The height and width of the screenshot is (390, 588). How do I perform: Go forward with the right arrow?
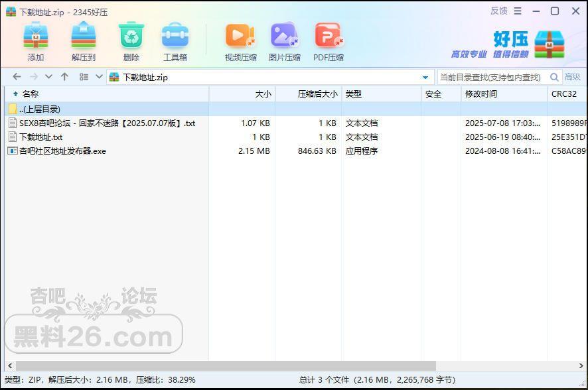pyautogui.click(x=34, y=77)
